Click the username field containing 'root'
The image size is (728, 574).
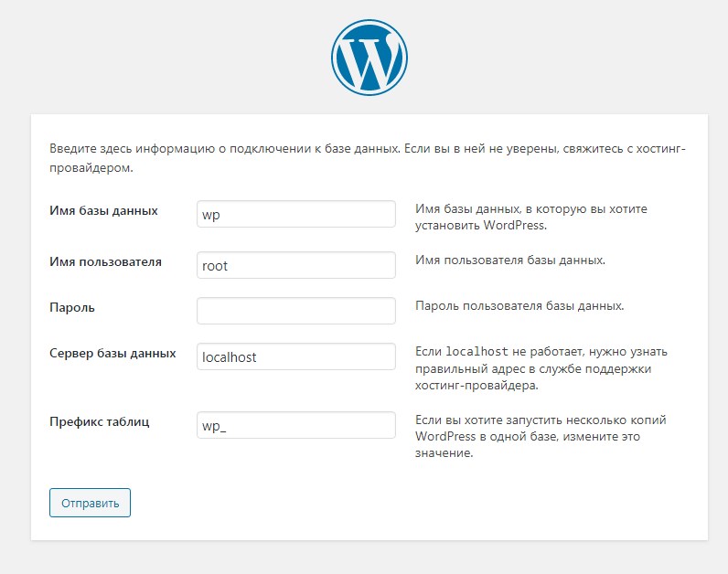(x=295, y=266)
